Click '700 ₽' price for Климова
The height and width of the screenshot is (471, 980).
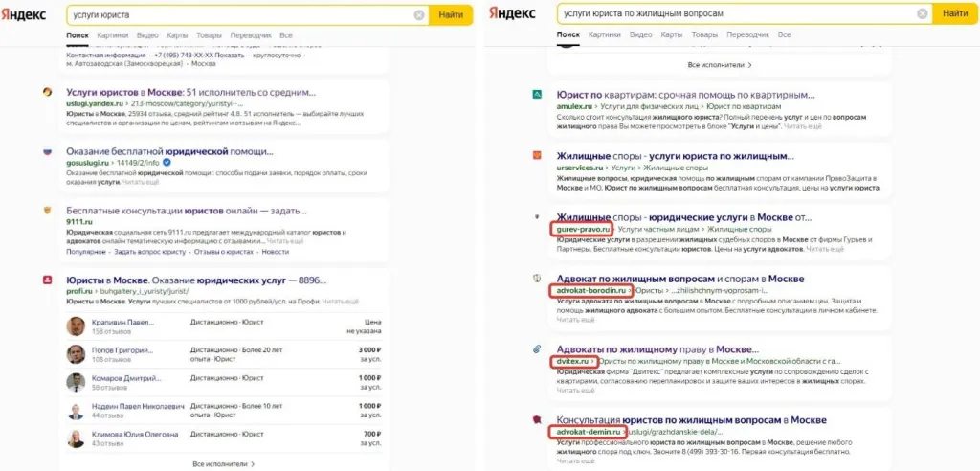(x=372, y=434)
